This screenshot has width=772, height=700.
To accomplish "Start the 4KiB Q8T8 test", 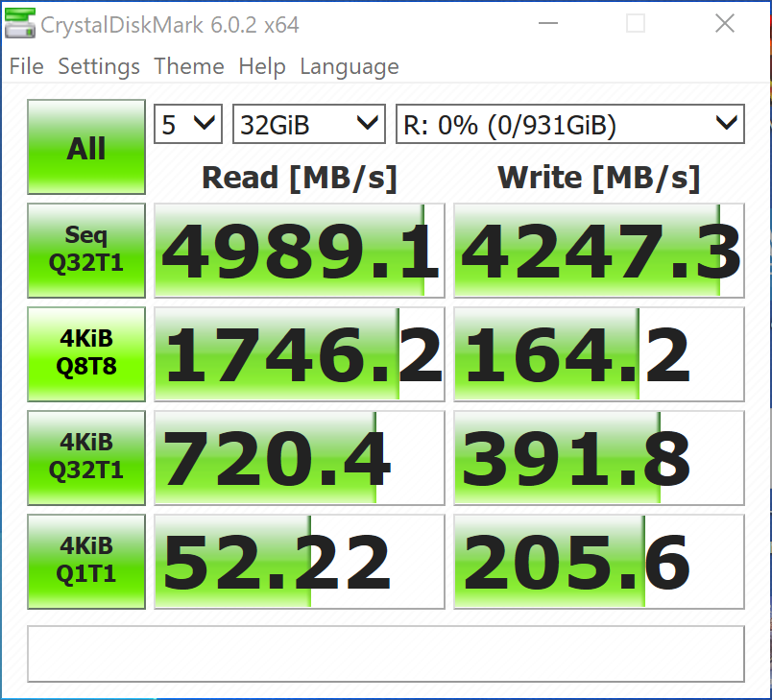I will coord(86,354).
